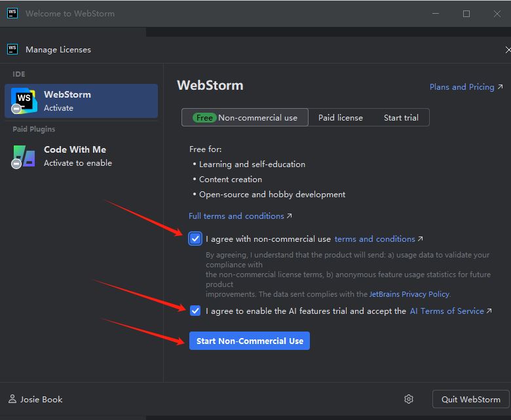The image size is (511, 420).
Task: Click the 'Paid Plugins' section header
Action: tap(34, 129)
